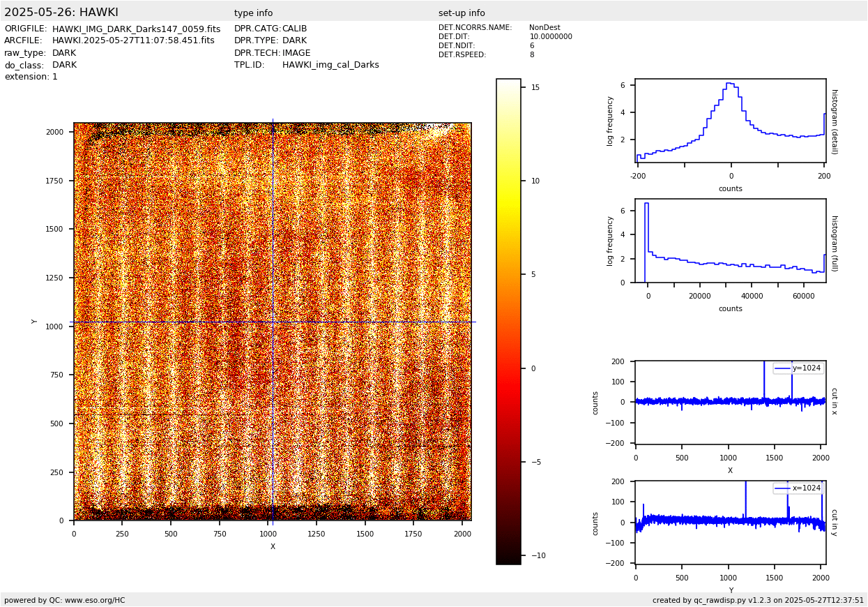This screenshot has width=868, height=607.
Task: Select the 'set-up info' header
Action: coord(462,13)
